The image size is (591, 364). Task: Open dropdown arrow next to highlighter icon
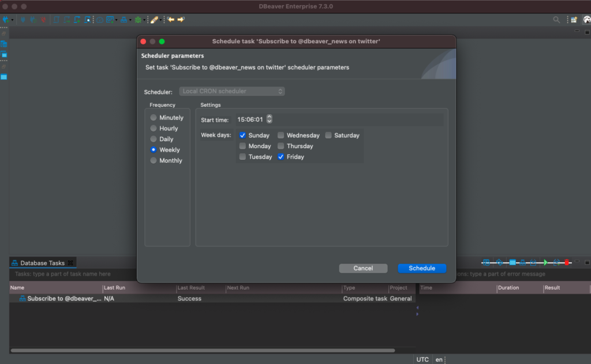tap(160, 20)
